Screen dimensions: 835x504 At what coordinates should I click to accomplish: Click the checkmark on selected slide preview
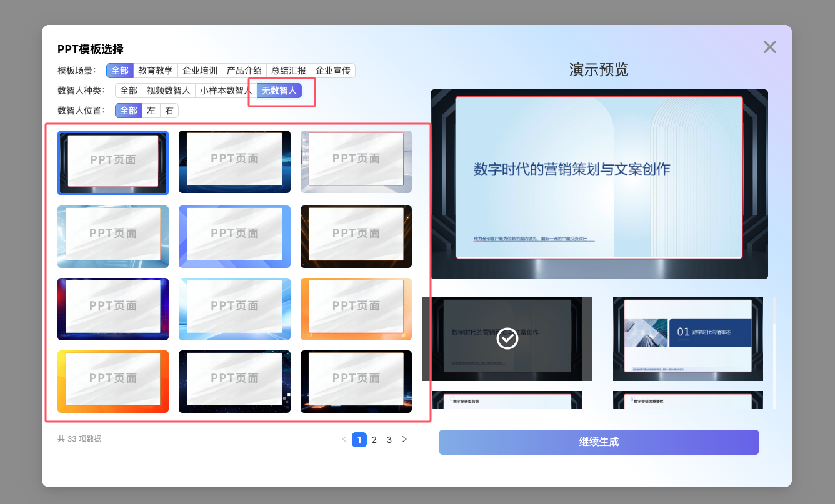click(x=507, y=338)
